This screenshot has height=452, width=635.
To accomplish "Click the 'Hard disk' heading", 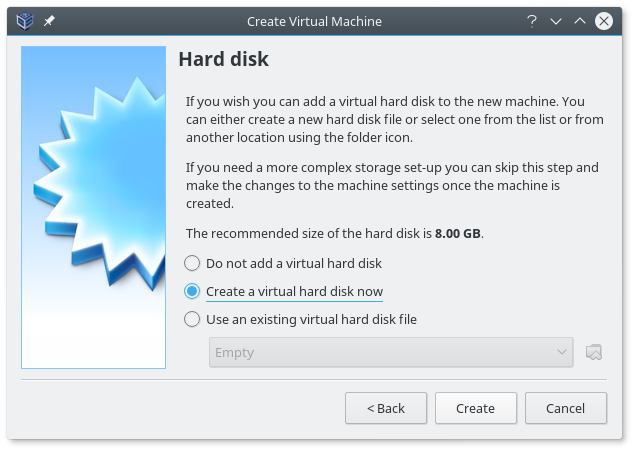I will pos(223,59).
